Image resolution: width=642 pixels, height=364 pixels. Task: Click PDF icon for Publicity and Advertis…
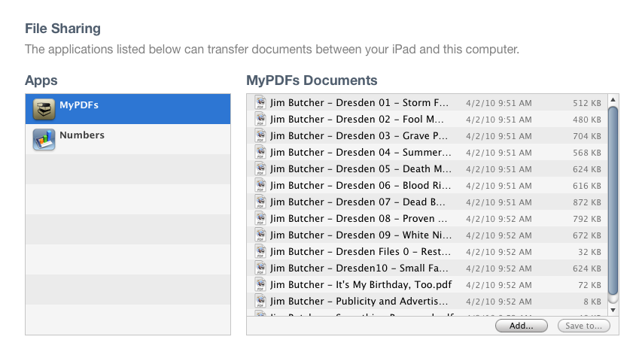pos(260,301)
